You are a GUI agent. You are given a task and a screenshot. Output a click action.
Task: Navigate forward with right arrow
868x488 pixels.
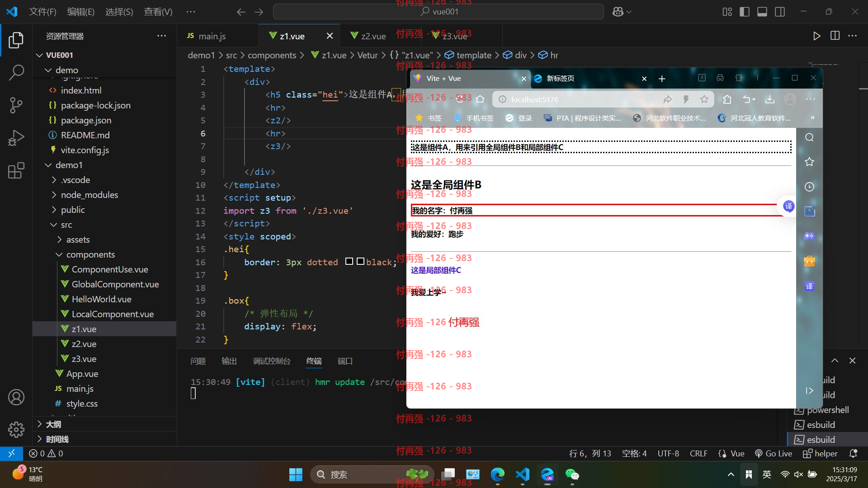point(259,12)
